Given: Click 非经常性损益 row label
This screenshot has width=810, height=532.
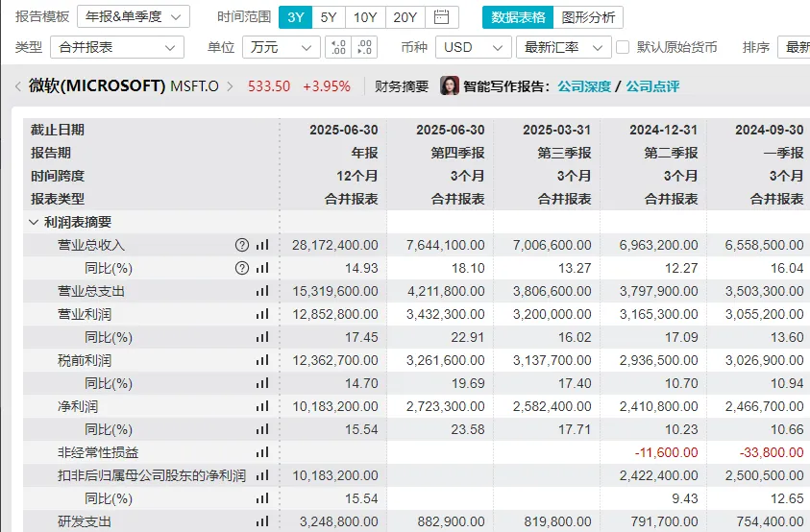Looking at the screenshot, I should [x=98, y=452].
